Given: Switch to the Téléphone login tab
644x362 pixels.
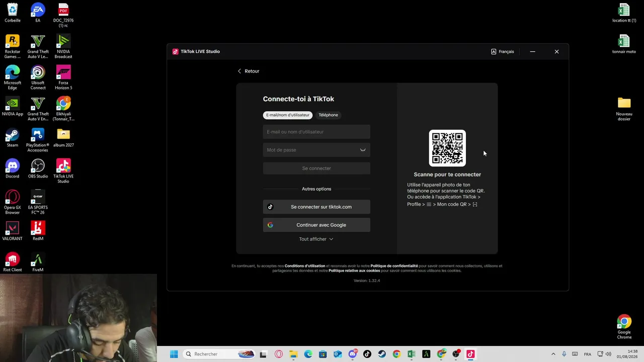Looking at the screenshot, I should coord(328,115).
